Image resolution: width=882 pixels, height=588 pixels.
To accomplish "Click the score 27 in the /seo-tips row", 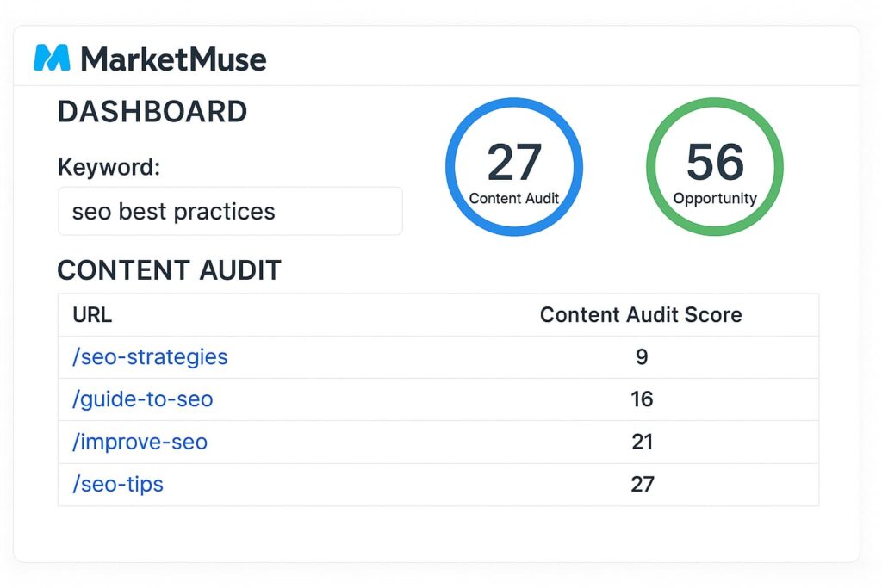I will [x=643, y=484].
